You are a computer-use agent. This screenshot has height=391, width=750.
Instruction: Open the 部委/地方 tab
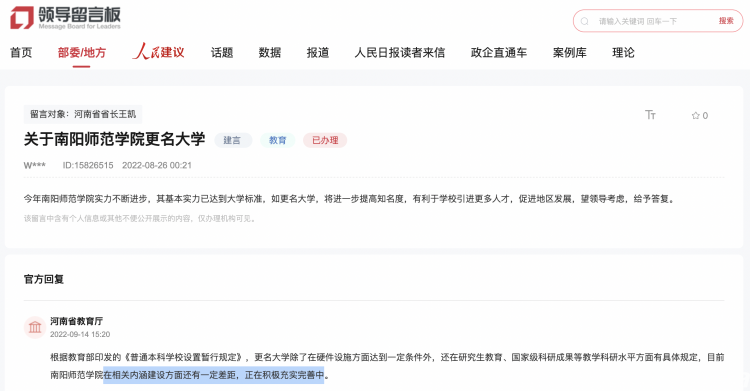pyautogui.click(x=82, y=53)
